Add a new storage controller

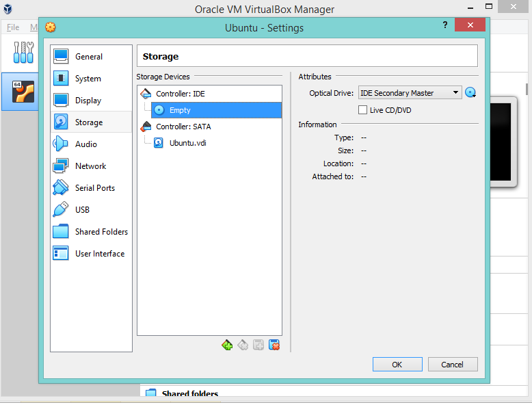(x=227, y=345)
